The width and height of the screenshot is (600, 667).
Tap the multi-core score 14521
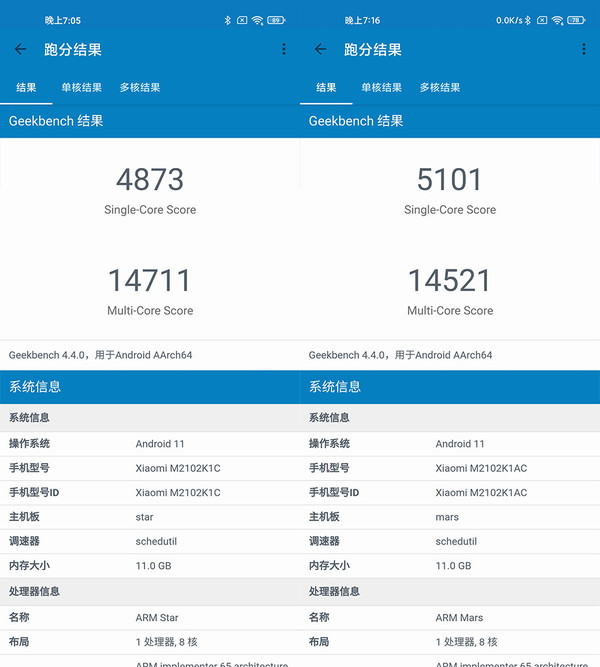tap(450, 280)
